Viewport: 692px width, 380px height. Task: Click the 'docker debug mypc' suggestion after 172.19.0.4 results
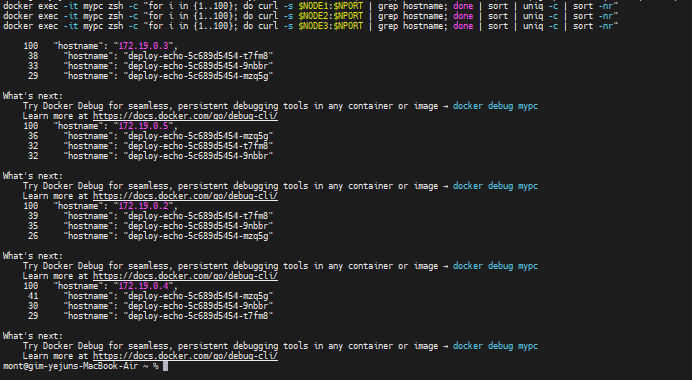pos(495,346)
